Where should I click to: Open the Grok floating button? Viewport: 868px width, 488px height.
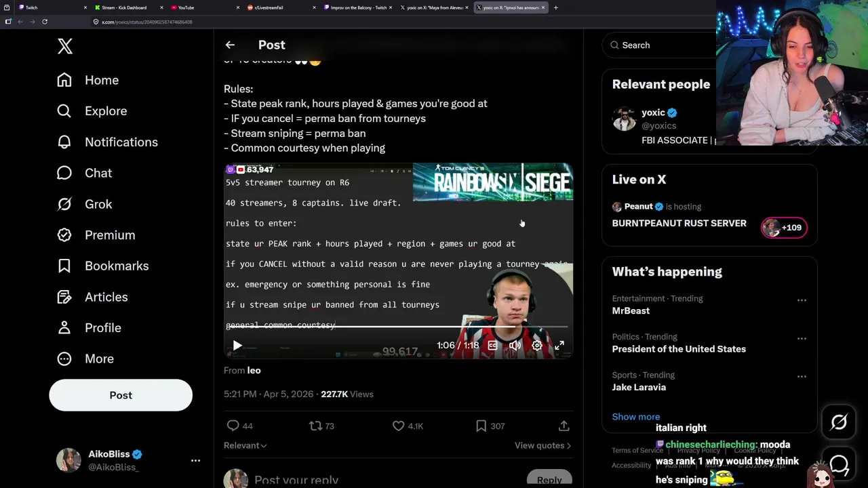tap(839, 422)
